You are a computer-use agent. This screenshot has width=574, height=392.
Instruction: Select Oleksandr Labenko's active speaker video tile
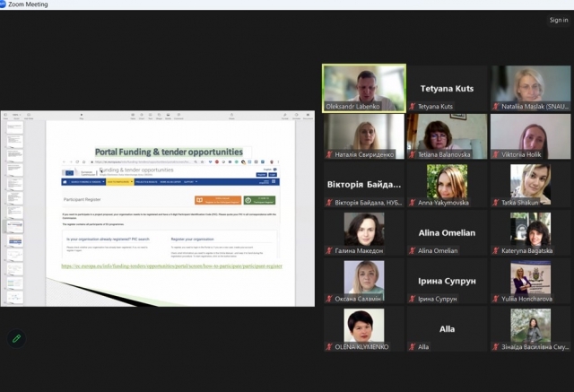pos(364,88)
